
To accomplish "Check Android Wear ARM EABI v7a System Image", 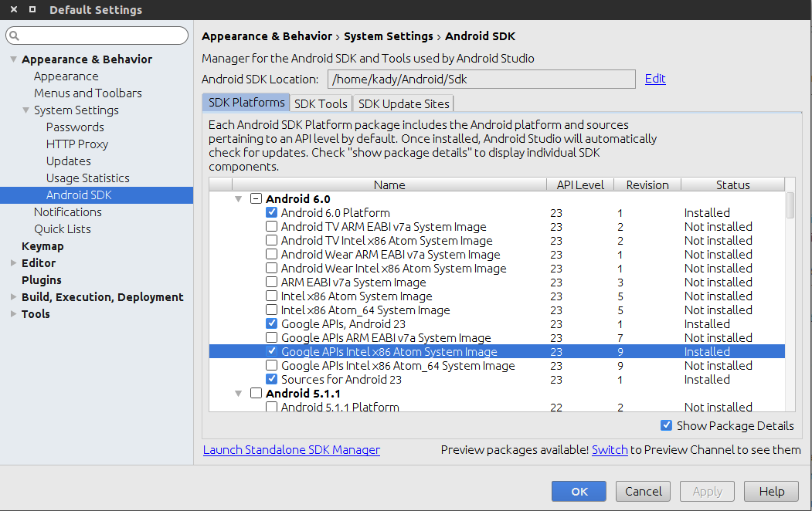I will tap(271, 255).
